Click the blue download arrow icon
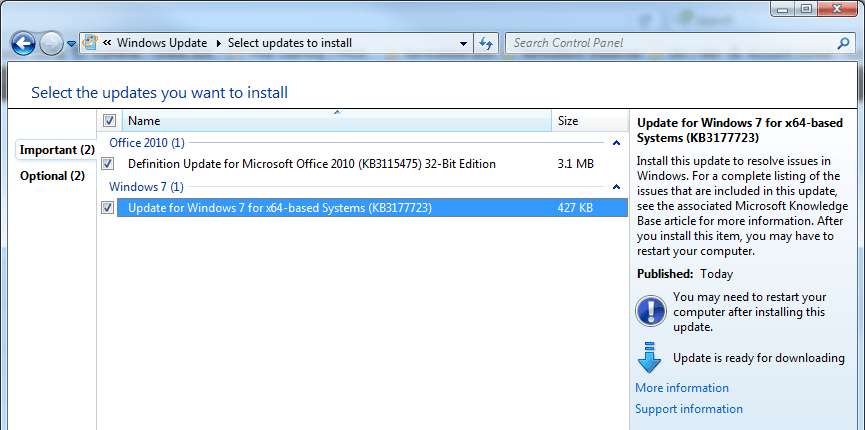 650,358
